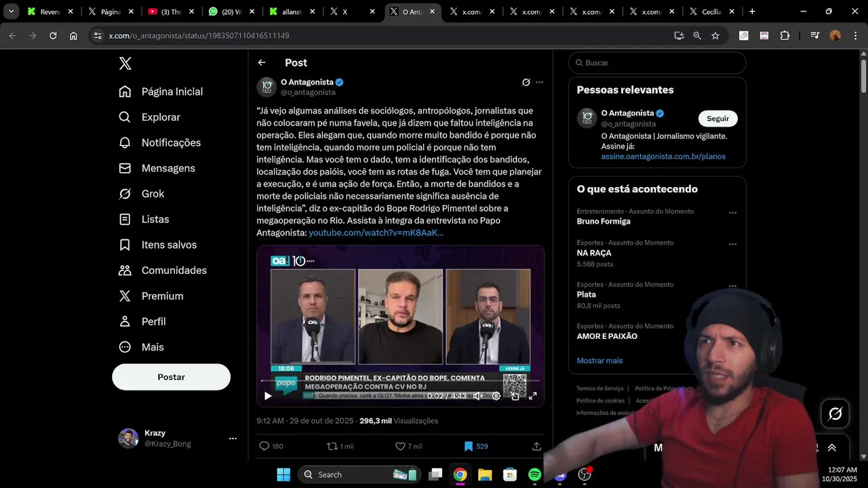The height and width of the screenshot is (488, 868).
Task: Click the Postar button
Action: click(171, 377)
